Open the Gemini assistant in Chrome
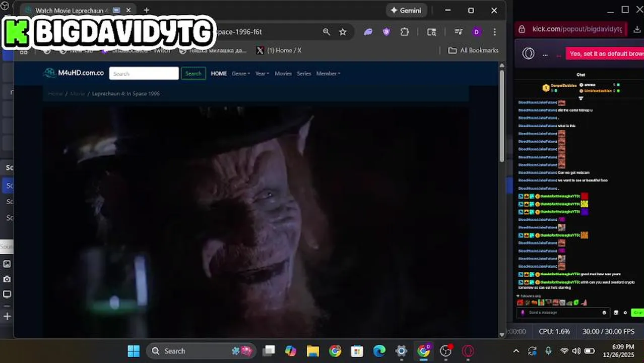 point(407,11)
